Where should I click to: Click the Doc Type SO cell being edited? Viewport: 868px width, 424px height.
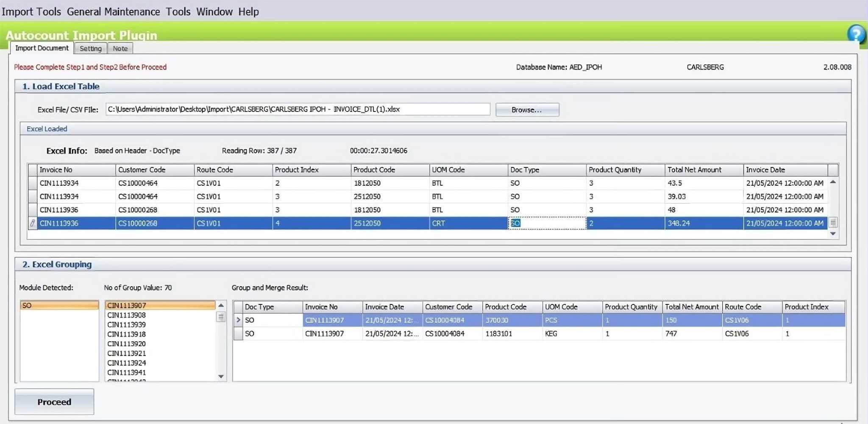pyautogui.click(x=547, y=223)
